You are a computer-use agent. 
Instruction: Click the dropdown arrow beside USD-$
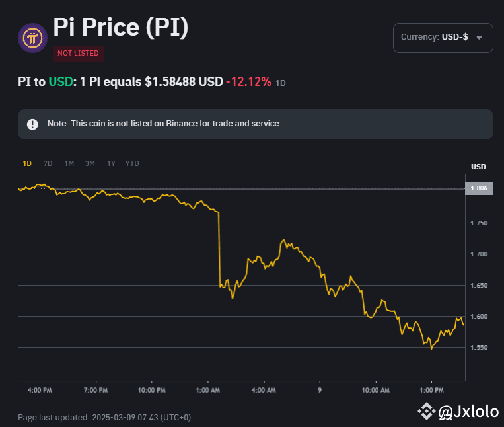(479, 38)
